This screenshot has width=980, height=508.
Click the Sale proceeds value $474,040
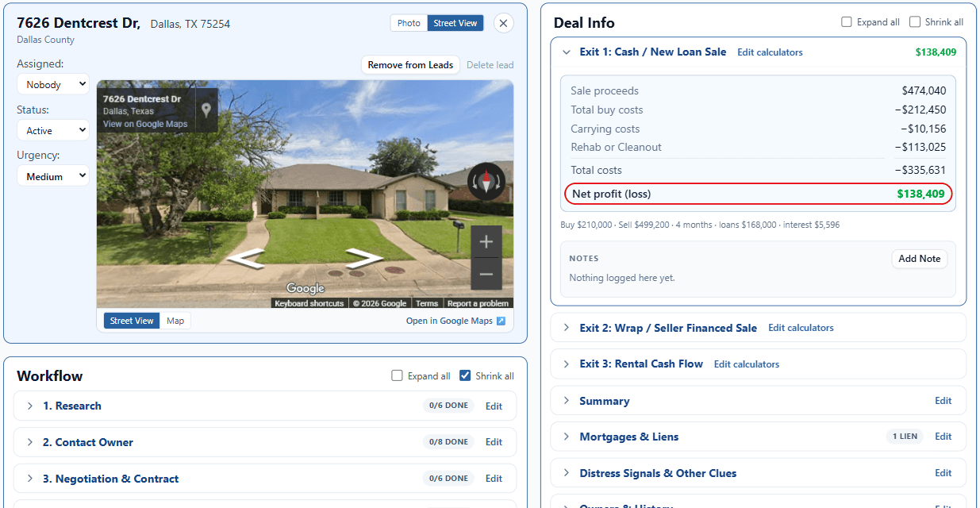924,91
